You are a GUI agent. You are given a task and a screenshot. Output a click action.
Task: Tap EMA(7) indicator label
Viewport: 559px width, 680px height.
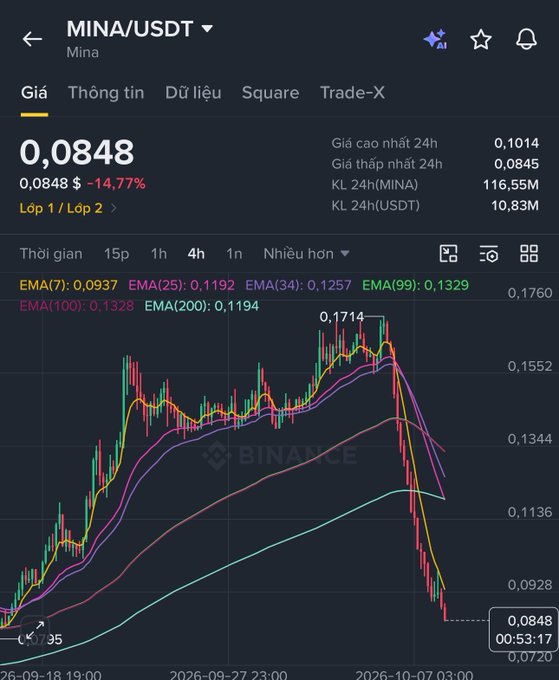pyautogui.click(x=69, y=285)
